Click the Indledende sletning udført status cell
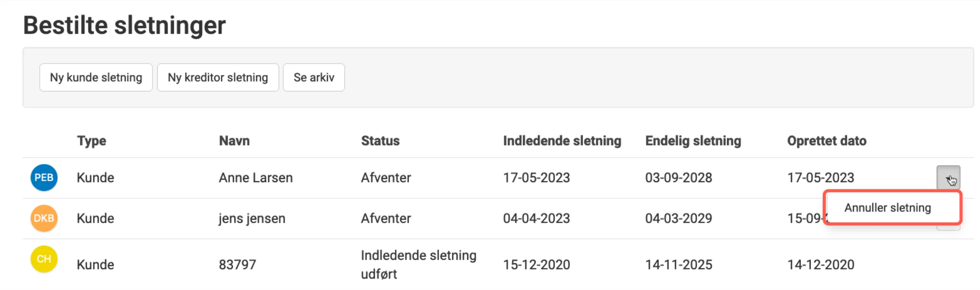 (x=418, y=265)
